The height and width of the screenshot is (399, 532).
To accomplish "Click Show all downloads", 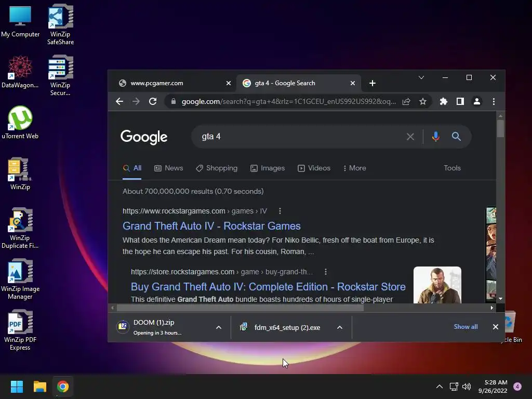I will click(465, 327).
